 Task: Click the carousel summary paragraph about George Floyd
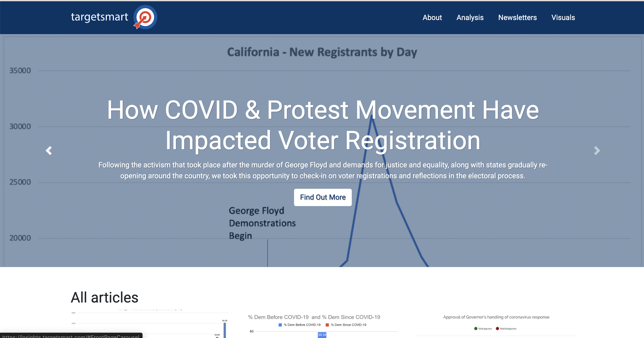point(323,170)
